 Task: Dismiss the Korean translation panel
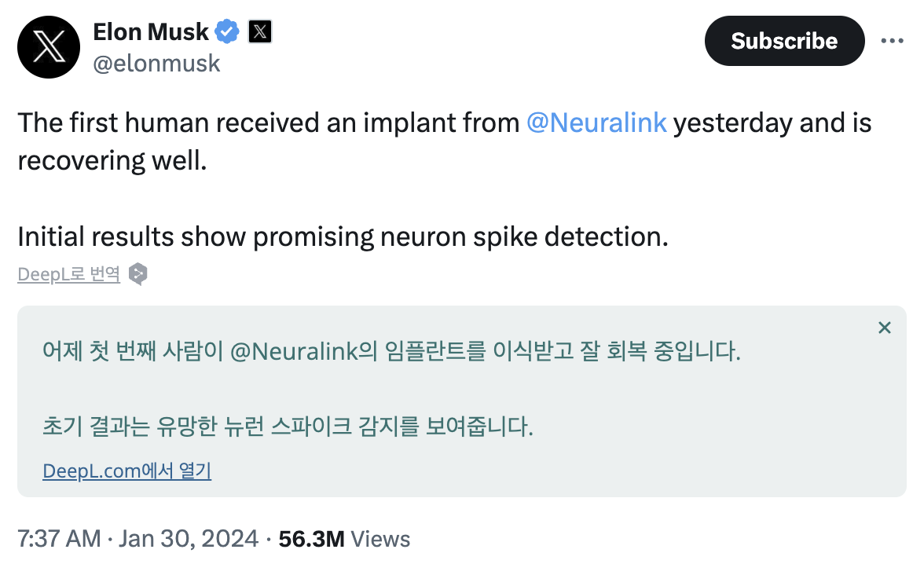(x=884, y=328)
